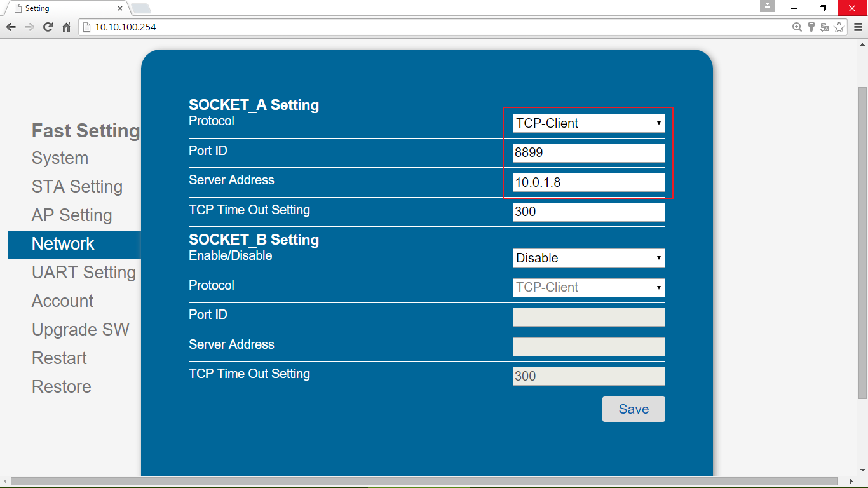This screenshot has width=868, height=488.
Task: Maximize or restore the browser window
Action: pyautogui.click(x=823, y=8)
